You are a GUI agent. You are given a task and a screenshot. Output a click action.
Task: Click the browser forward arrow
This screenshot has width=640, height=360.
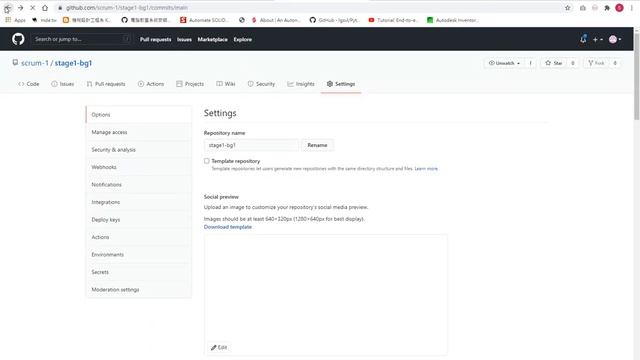tap(20, 8)
